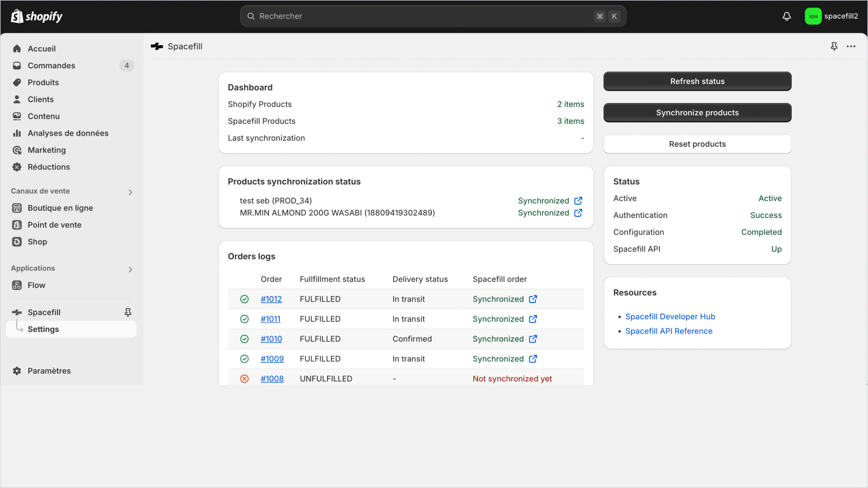The height and width of the screenshot is (488, 868).
Task: Select the Réductions discount icon
Action: pos(17,167)
